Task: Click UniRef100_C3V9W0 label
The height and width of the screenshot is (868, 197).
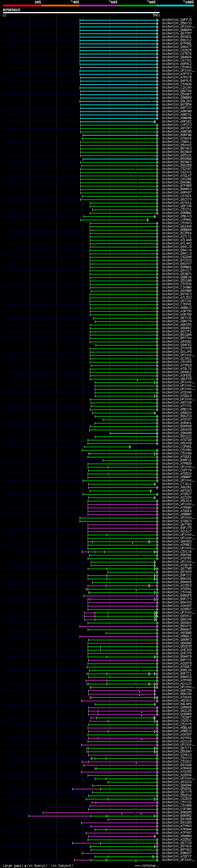Action: point(177,287)
